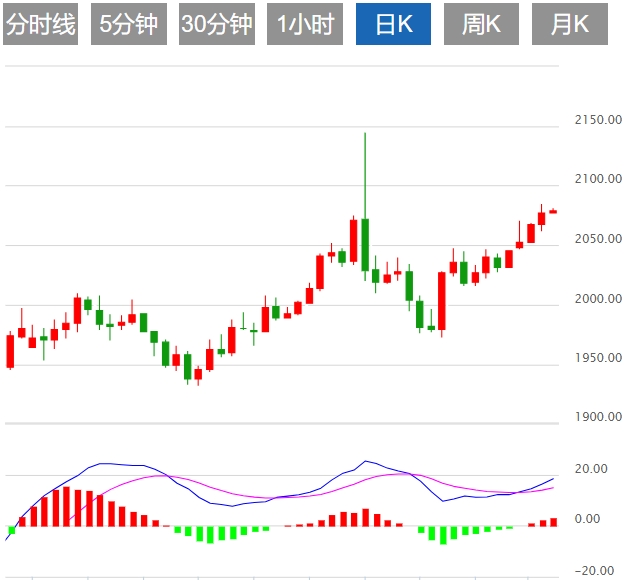
Task: Click the 1900.00 price axis label
Action: click(x=598, y=417)
